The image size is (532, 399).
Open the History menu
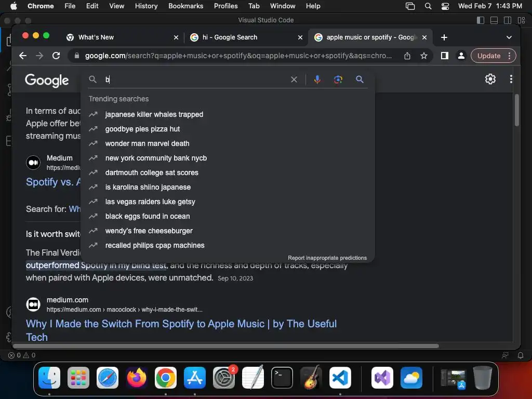pyautogui.click(x=146, y=6)
